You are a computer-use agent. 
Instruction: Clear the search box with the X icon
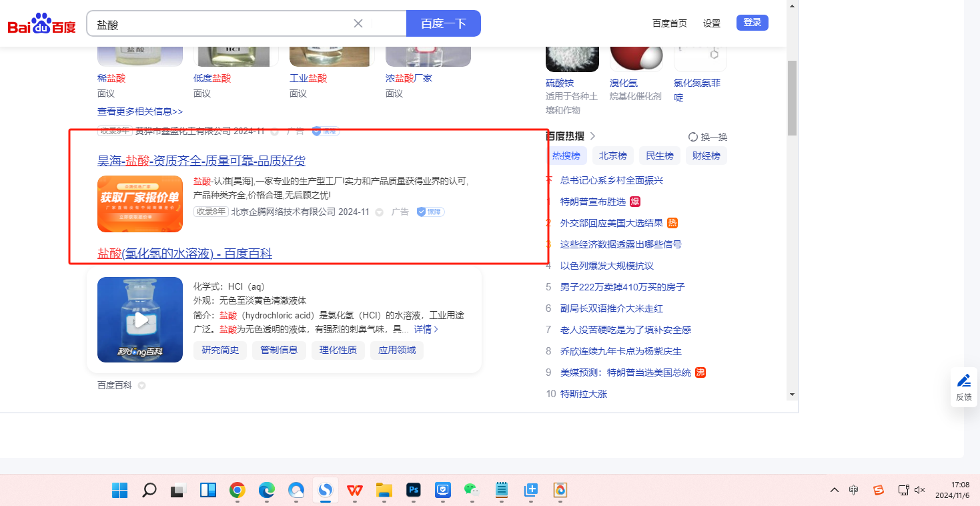pyautogui.click(x=358, y=24)
